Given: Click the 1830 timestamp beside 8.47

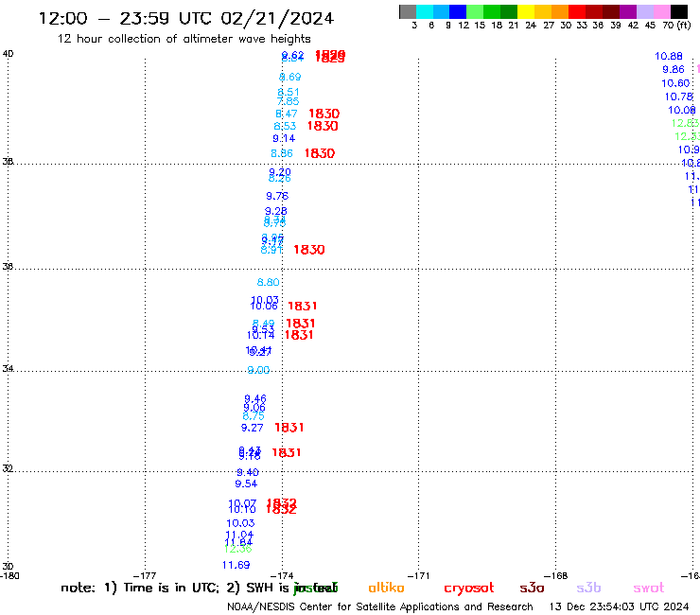Looking at the screenshot, I should [324, 114].
